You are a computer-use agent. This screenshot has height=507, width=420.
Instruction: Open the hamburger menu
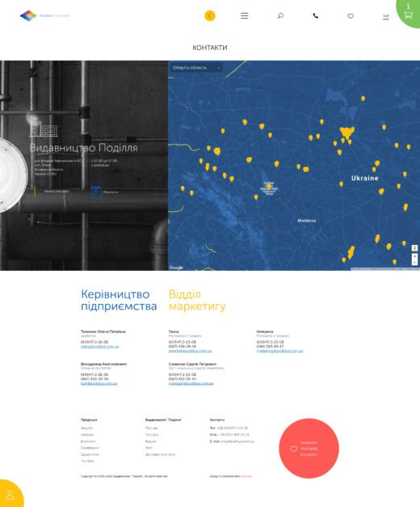click(x=245, y=15)
